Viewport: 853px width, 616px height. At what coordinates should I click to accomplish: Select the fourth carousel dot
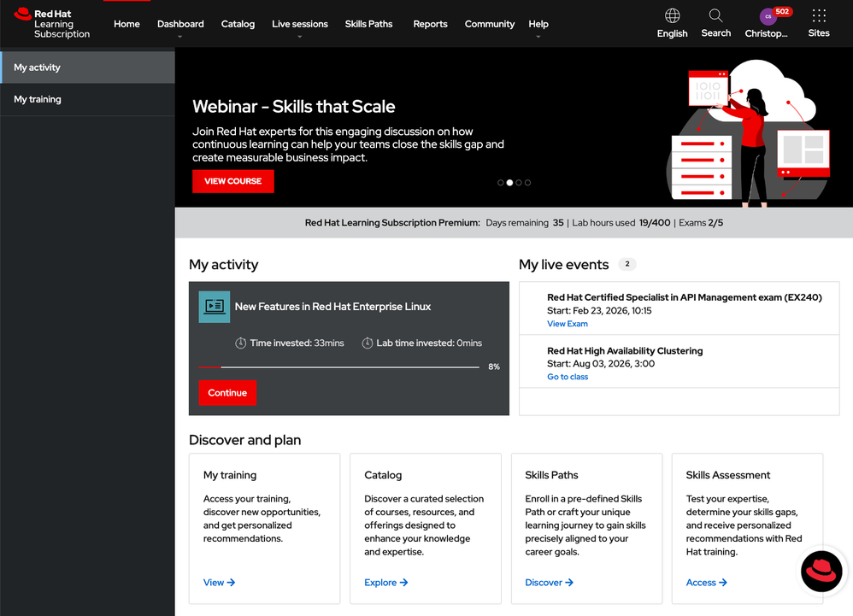click(527, 183)
